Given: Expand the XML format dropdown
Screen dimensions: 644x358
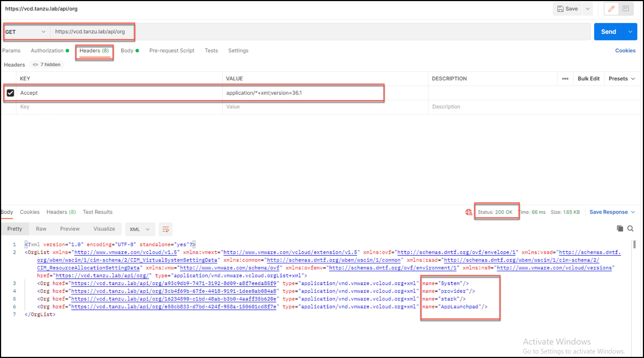Looking at the screenshot, I should (x=140, y=229).
